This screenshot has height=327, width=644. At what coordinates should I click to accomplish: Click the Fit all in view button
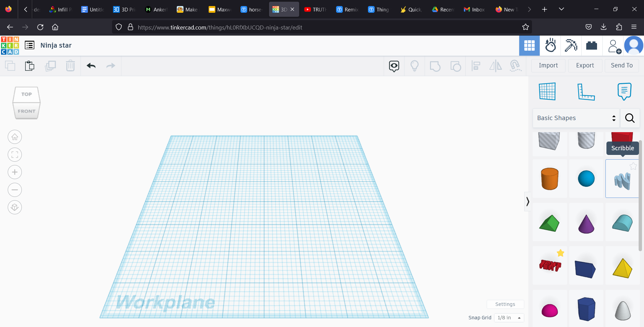coord(15,155)
